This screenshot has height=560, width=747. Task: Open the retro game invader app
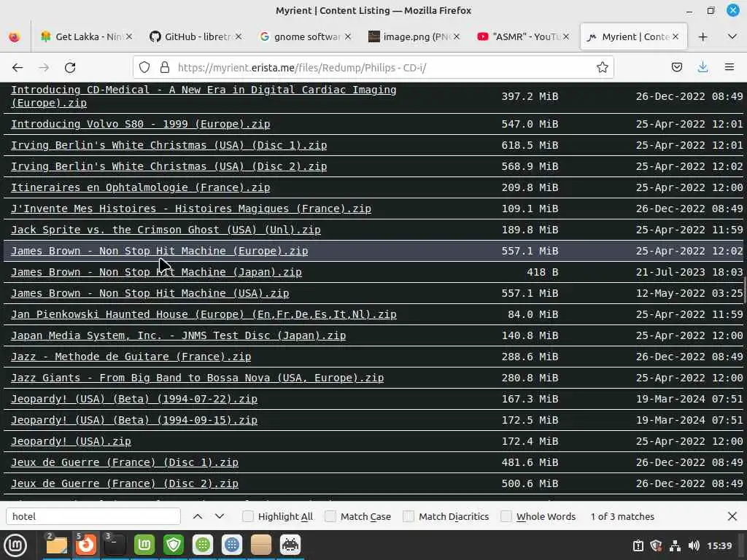290,545
